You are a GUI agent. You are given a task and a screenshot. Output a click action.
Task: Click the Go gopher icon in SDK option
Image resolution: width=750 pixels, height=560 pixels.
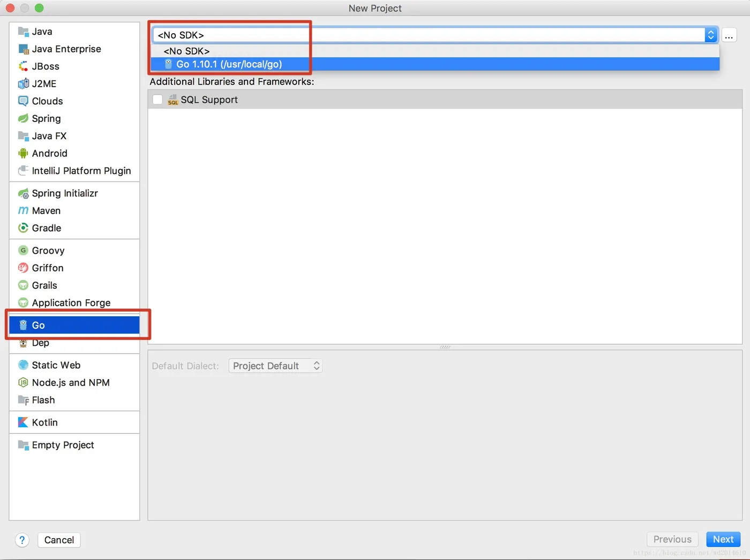point(168,64)
